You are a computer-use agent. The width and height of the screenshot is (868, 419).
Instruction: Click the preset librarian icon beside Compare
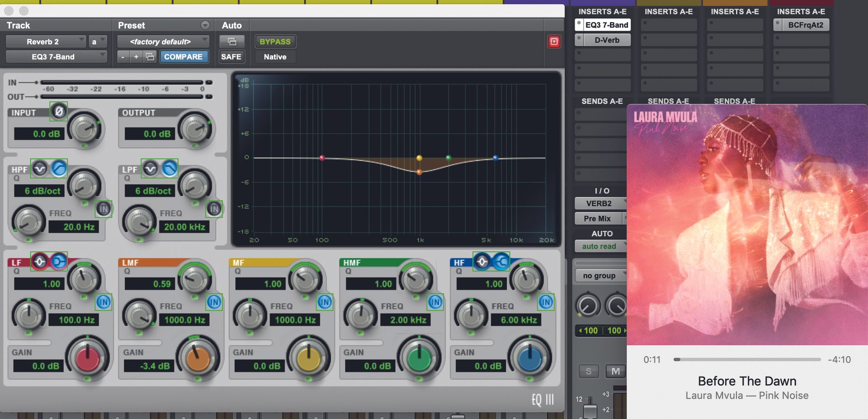pos(150,56)
